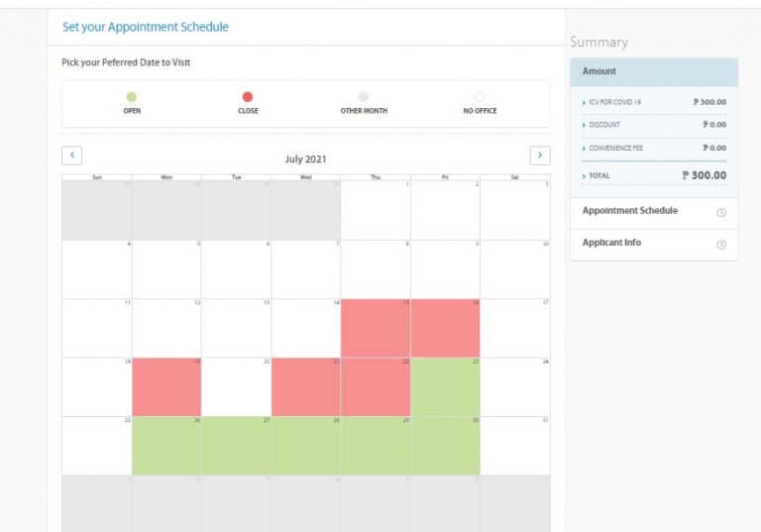This screenshot has width=761, height=532.
Task: Select open date Monday July 26
Action: (166, 446)
